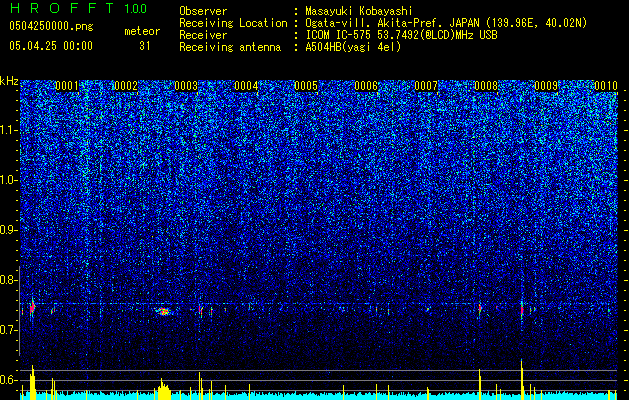629x400 pixels.
Task: Select the Ogata-vill. Akita-Pref. JAPAN location text
Action: click(446, 23)
